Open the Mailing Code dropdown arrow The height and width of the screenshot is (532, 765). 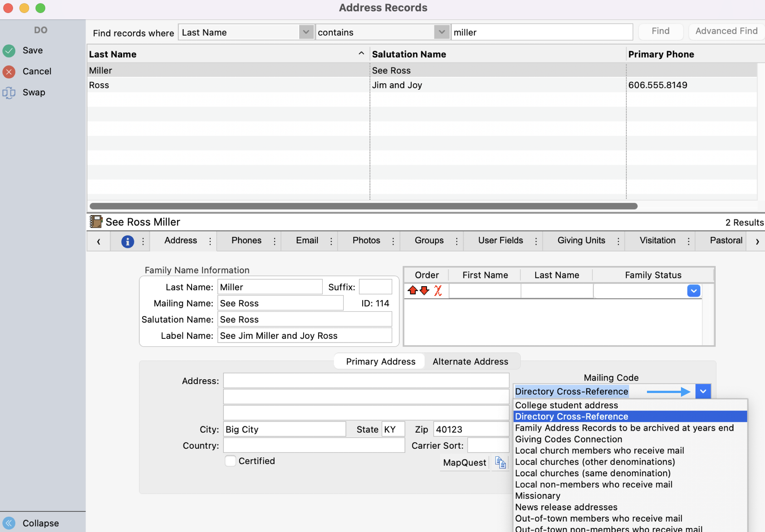[x=703, y=391]
